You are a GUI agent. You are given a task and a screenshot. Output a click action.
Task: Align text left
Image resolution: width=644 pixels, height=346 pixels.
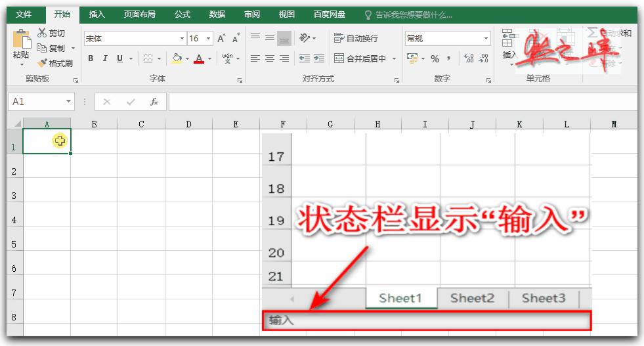pos(255,59)
